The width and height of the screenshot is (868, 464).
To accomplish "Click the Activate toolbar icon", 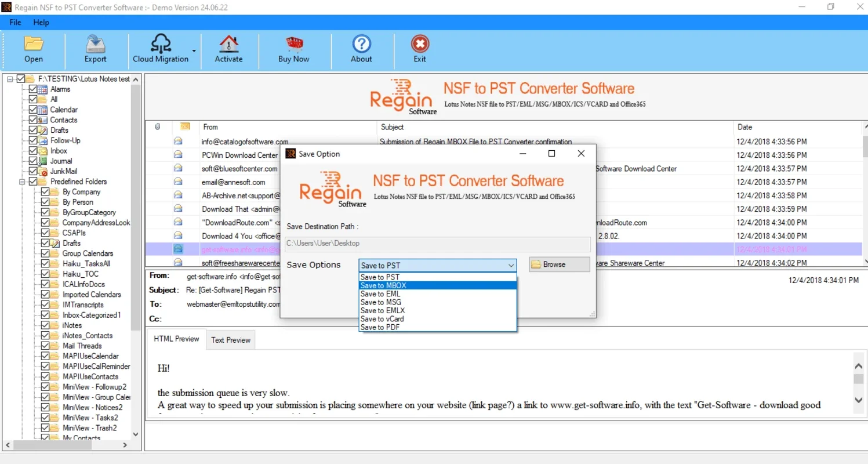I will [x=228, y=44].
